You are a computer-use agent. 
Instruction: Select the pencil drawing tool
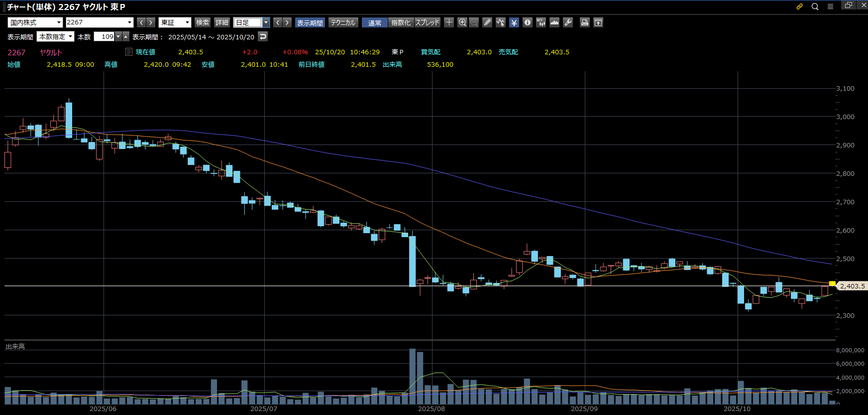(487, 22)
